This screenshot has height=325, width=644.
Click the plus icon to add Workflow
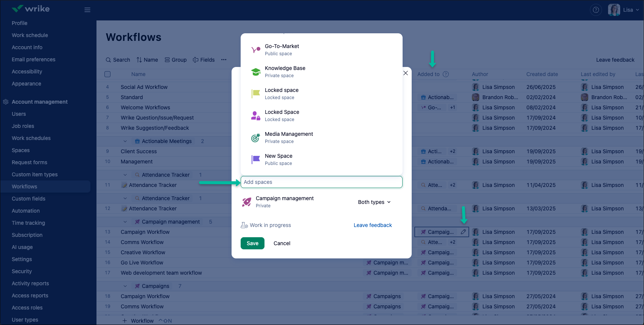[x=124, y=321]
